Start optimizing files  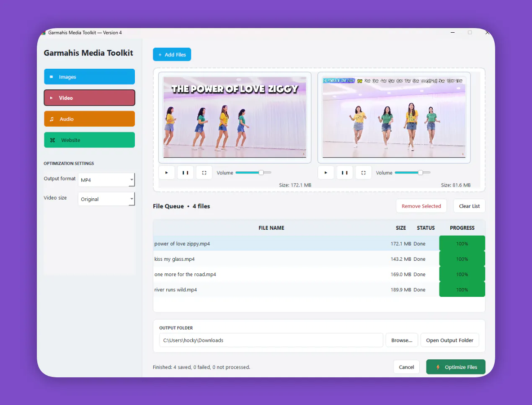pos(456,367)
